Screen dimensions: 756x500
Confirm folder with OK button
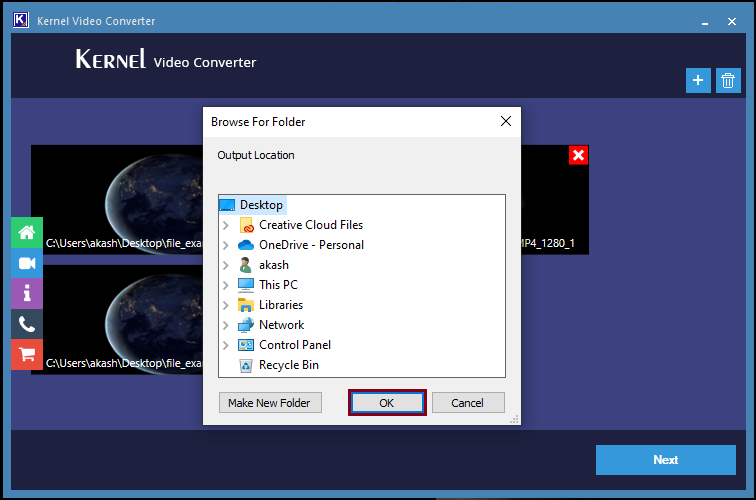387,403
